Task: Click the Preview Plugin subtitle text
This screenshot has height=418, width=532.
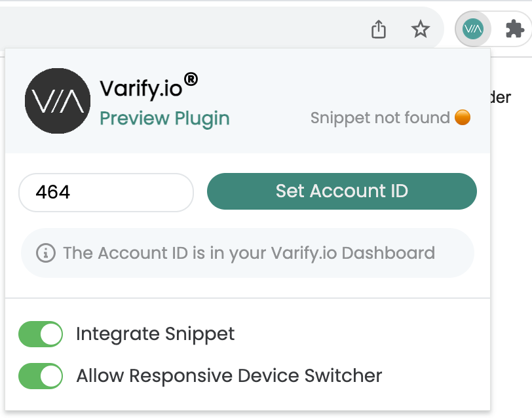Action: 164,119
